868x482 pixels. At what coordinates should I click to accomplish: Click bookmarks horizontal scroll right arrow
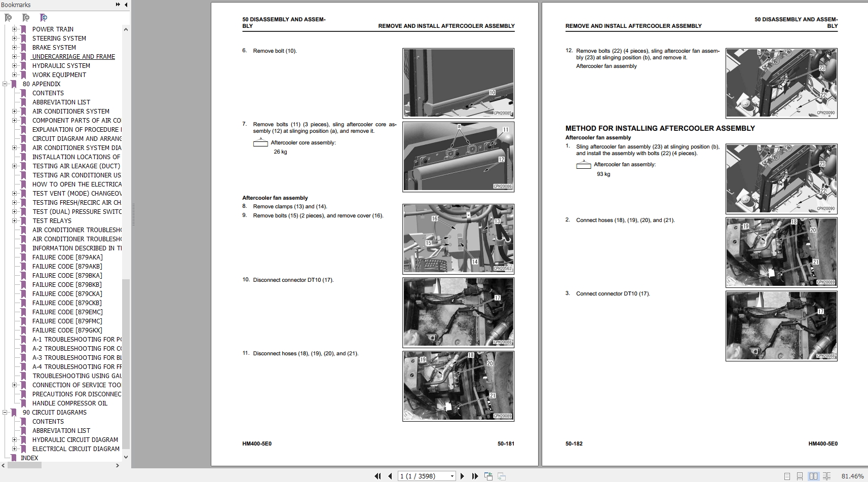[x=118, y=465]
